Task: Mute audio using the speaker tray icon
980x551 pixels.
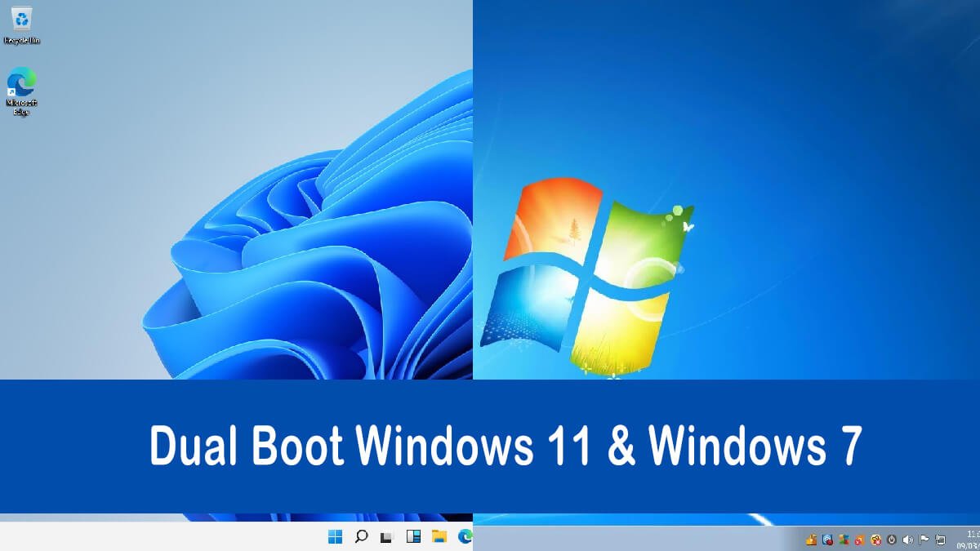Action: (907, 540)
